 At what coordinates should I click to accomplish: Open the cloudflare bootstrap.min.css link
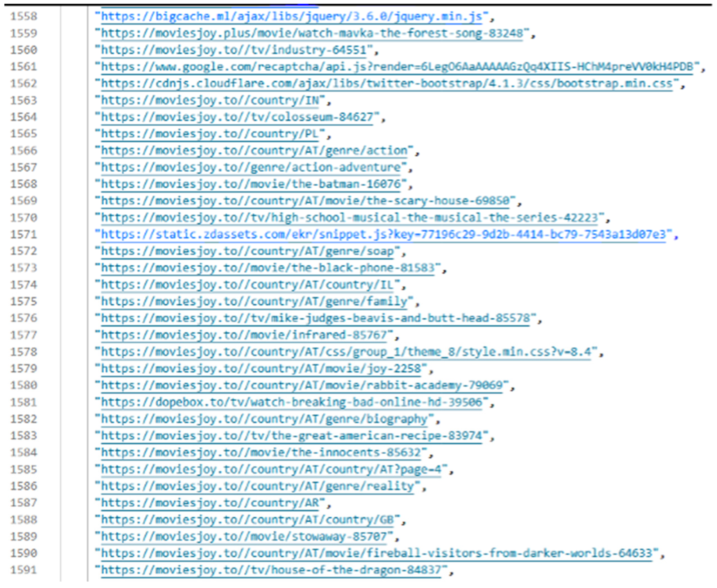[x=387, y=83]
